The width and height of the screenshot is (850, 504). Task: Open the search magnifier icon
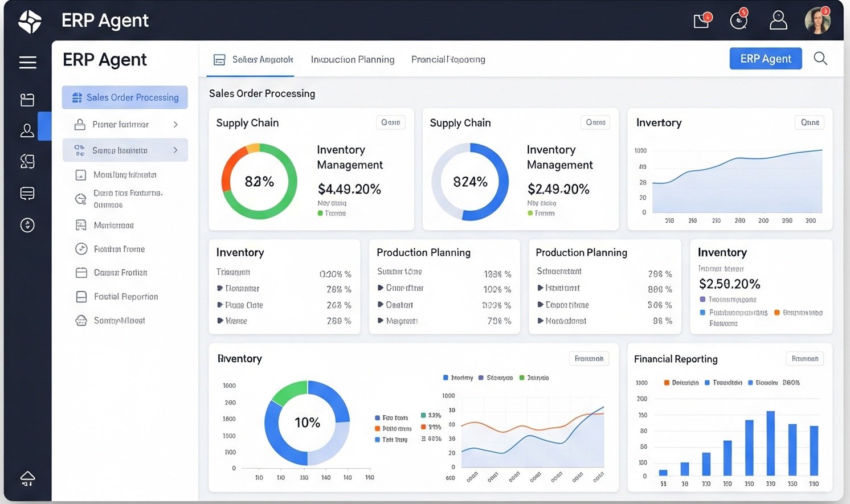[820, 59]
